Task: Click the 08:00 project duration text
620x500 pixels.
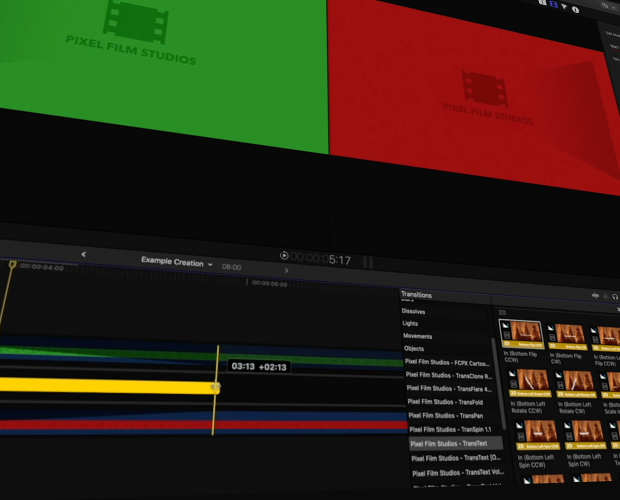Action: (231, 267)
